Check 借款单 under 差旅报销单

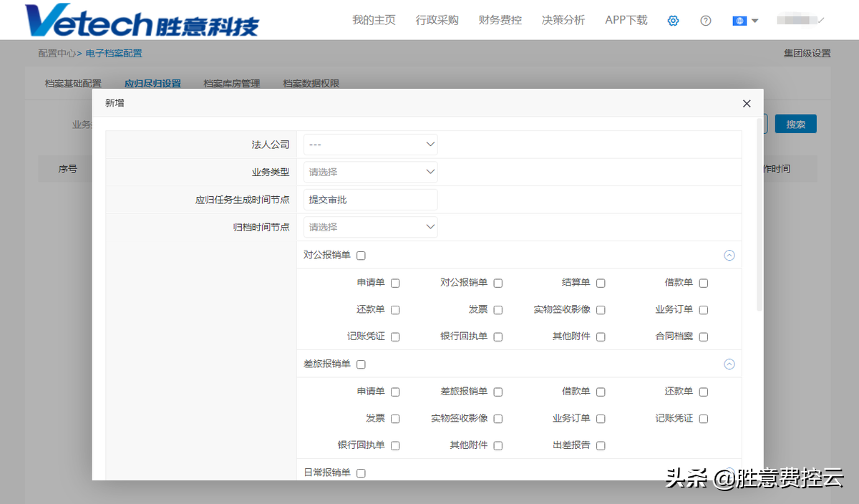[601, 392]
